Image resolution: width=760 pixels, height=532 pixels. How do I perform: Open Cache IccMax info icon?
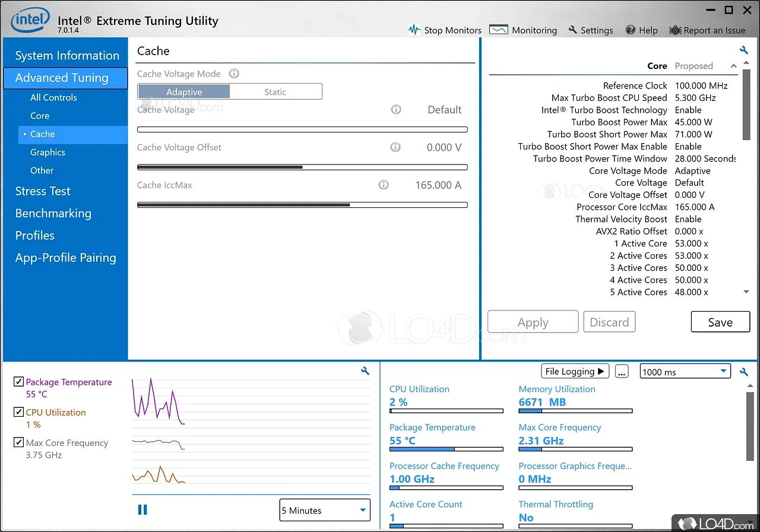(x=384, y=185)
